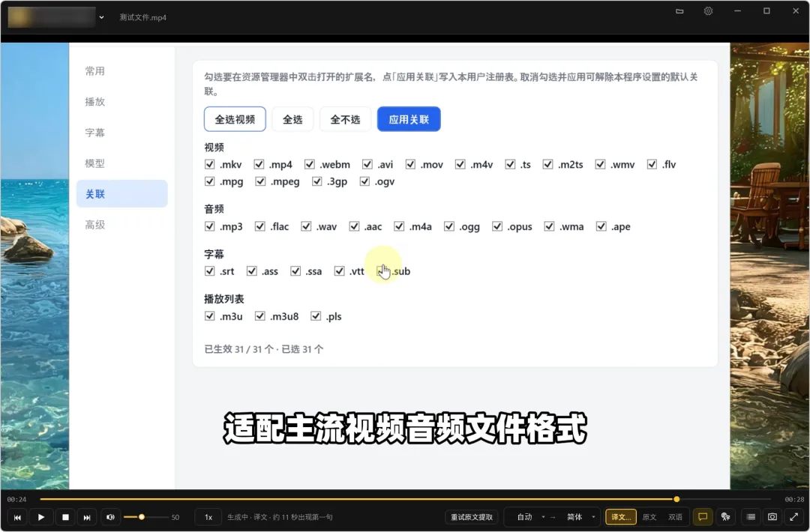Stop playback with the stop button

pos(65,517)
